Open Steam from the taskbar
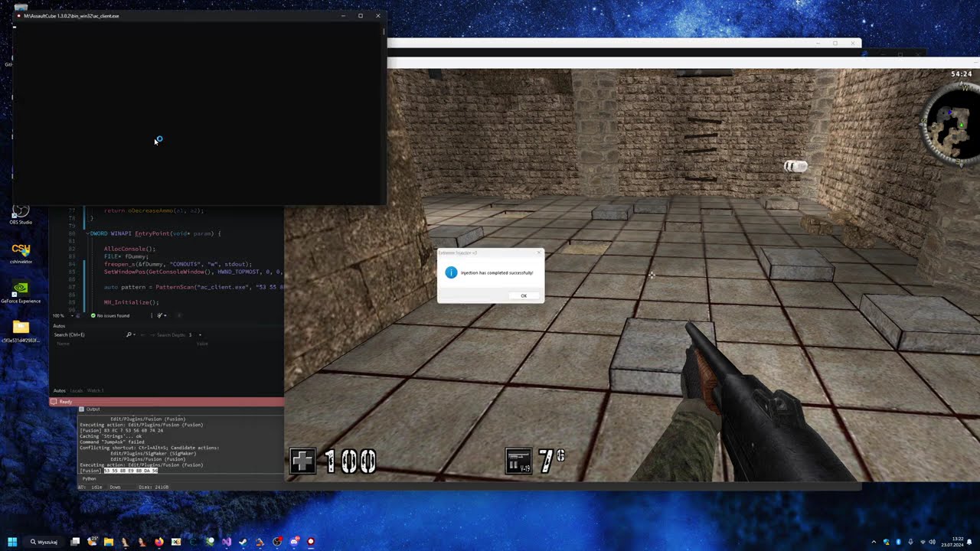This screenshot has width=980, height=551. 243,542
